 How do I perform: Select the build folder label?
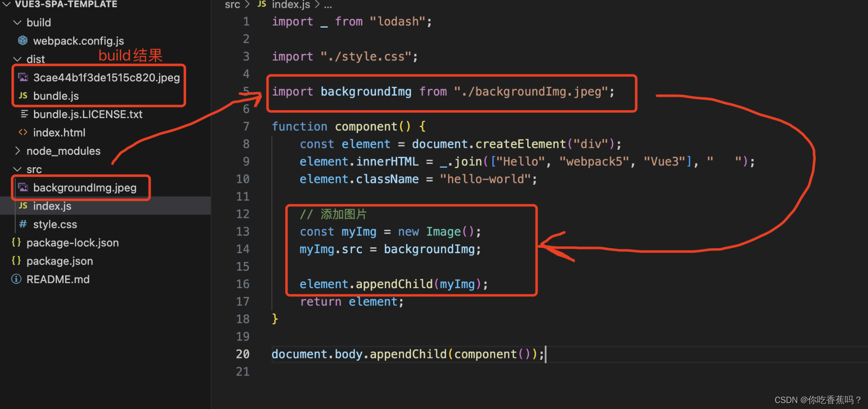tap(39, 23)
